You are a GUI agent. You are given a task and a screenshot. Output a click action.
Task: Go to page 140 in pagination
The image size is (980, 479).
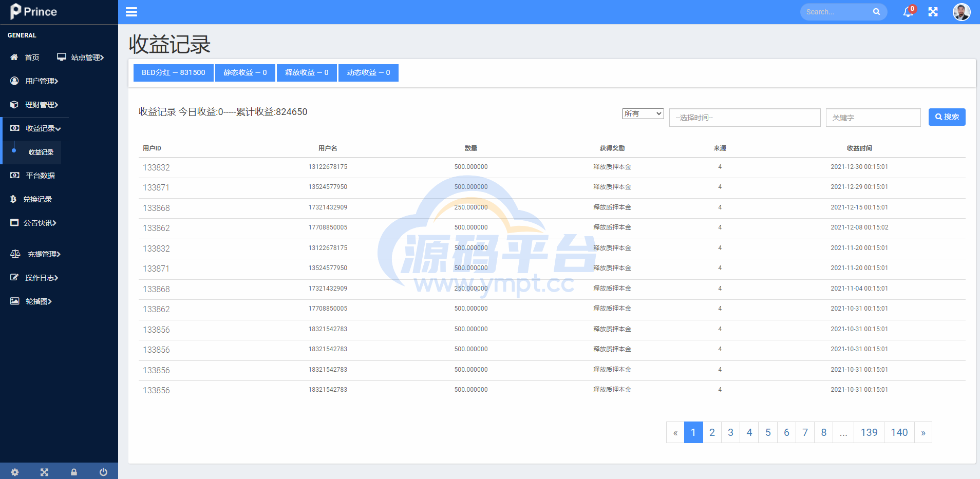pos(899,432)
